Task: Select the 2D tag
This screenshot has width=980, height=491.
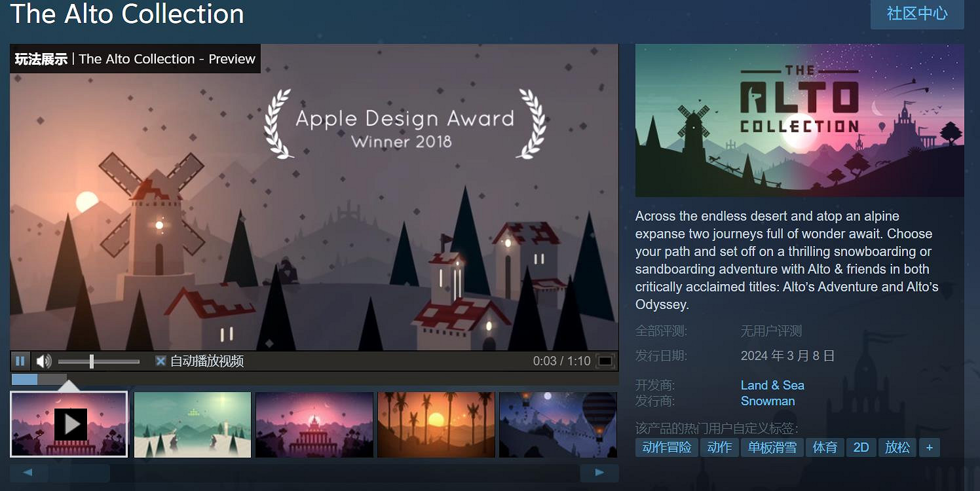Action: click(x=861, y=447)
